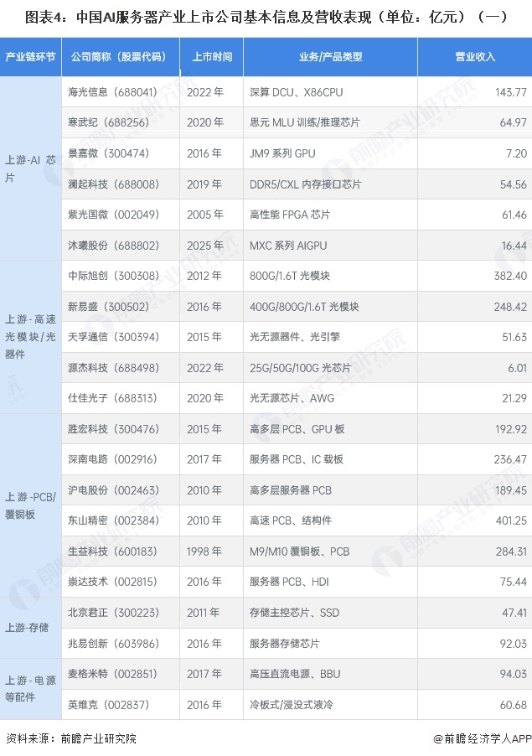532x756 pixels.
Task: Click the chart title 图表4
Action: pos(266,18)
